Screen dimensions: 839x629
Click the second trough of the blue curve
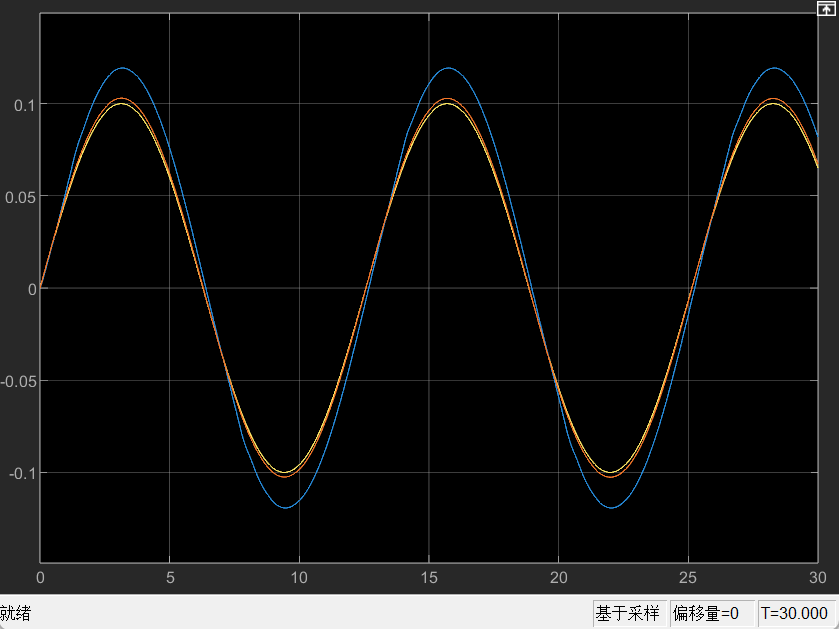[612, 508]
